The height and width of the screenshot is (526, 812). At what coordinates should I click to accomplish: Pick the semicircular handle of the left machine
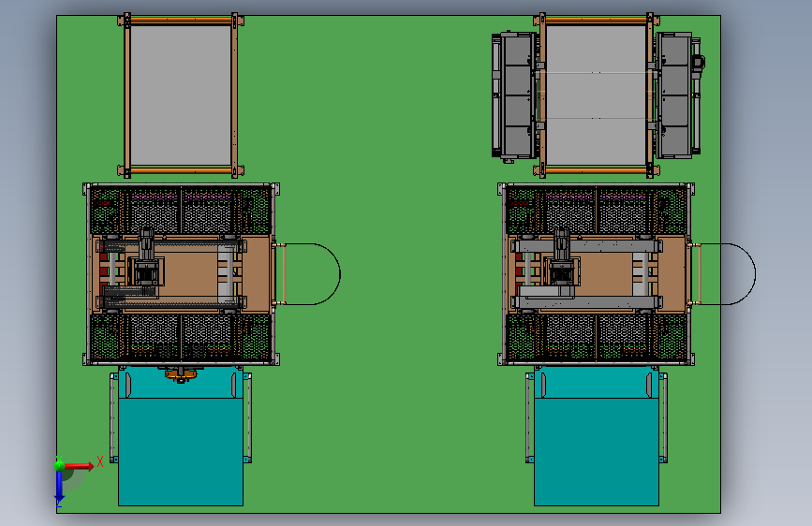tap(312, 274)
